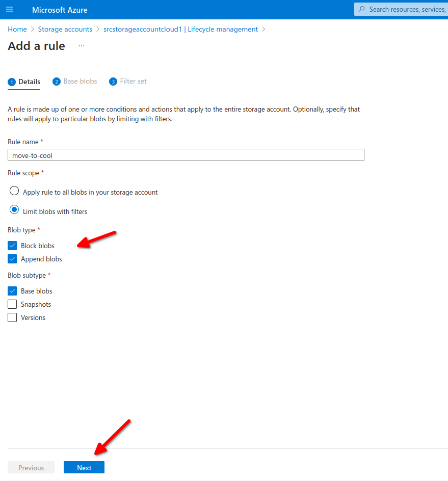Go to Home breadcrumb link

click(x=17, y=29)
